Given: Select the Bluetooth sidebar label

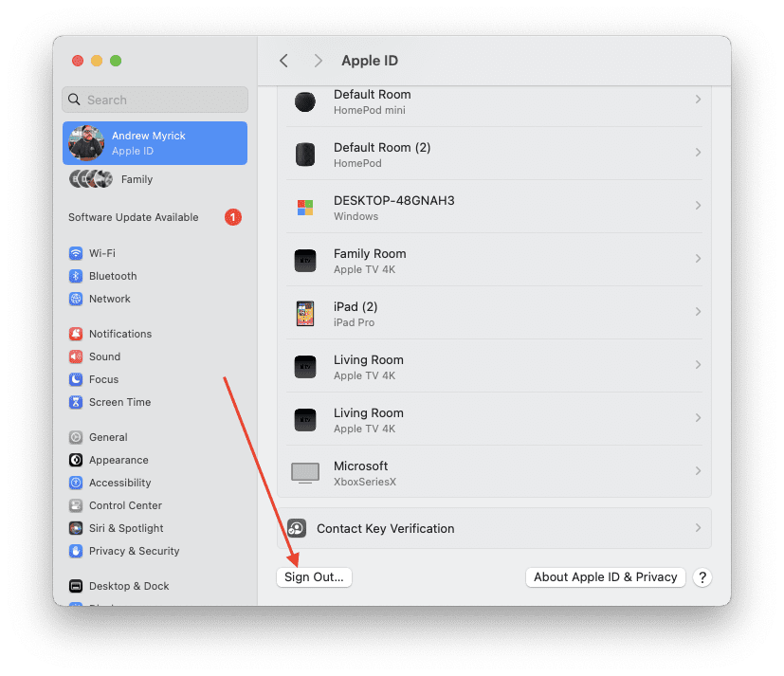Looking at the screenshot, I should 113,276.
